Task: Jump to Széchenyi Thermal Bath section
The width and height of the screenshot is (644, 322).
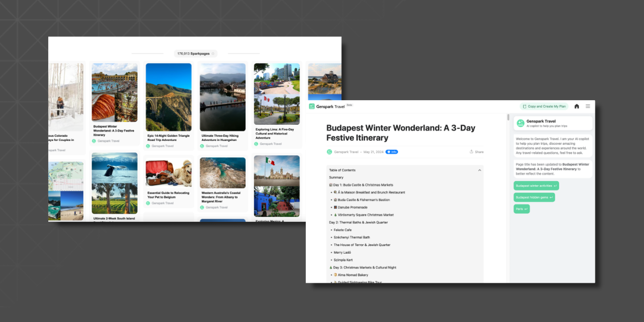Action: 352,237
